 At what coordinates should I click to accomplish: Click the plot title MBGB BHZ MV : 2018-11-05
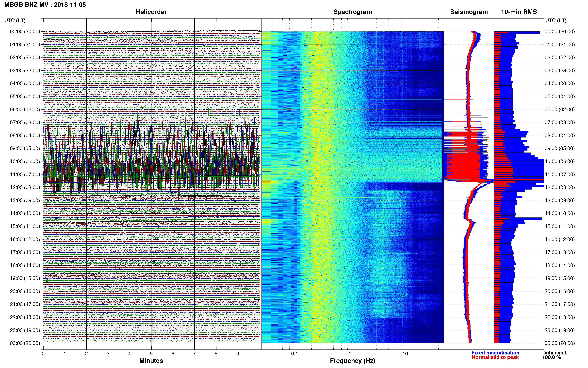[x=45, y=5]
